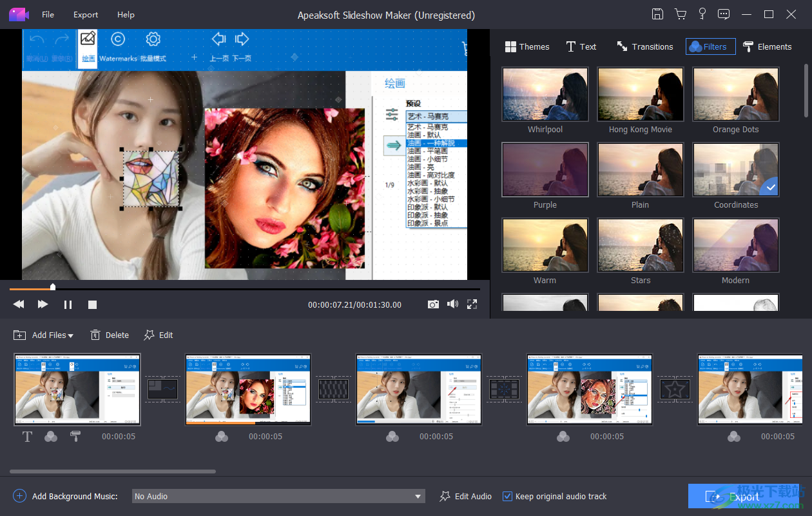
Task: Toggle Keep original audio track checkbox
Action: pyautogui.click(x=508, y=496)
